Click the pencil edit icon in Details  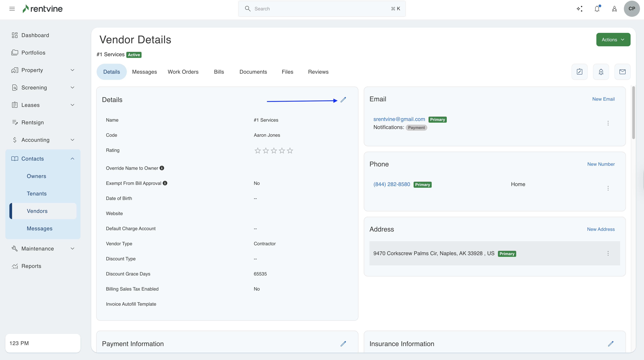coord(343,100)
